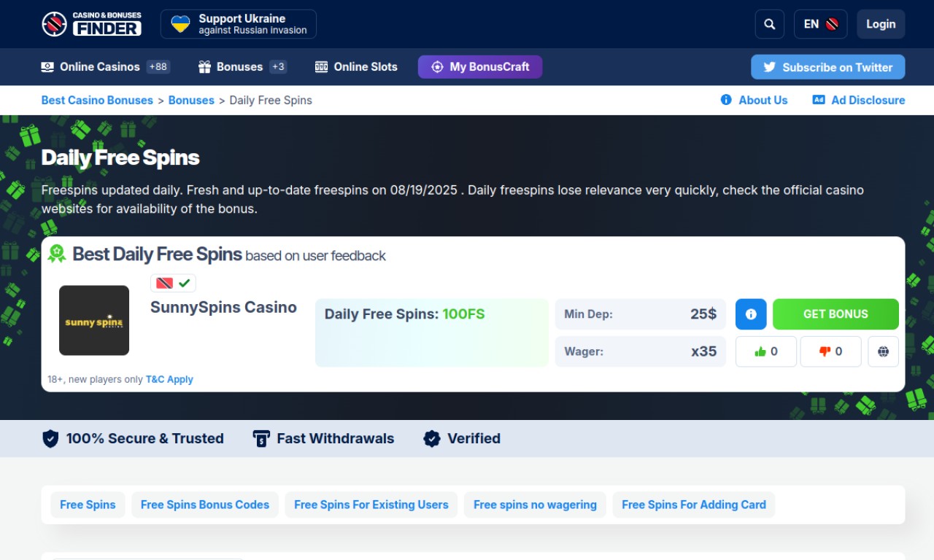
Task: Show bonus info with blue info icon
Action: click(751, 314)
